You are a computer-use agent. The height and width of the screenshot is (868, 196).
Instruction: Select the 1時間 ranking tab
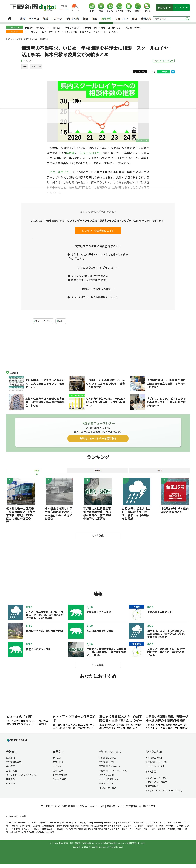(37, 470)
